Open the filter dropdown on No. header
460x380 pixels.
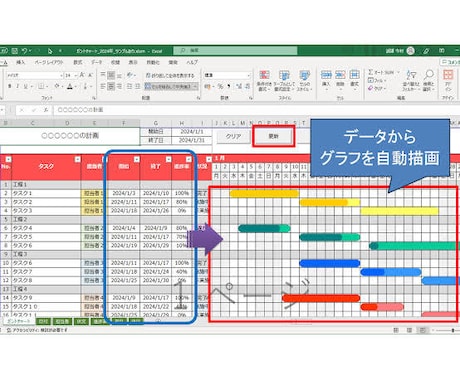(x=8, y=159)
